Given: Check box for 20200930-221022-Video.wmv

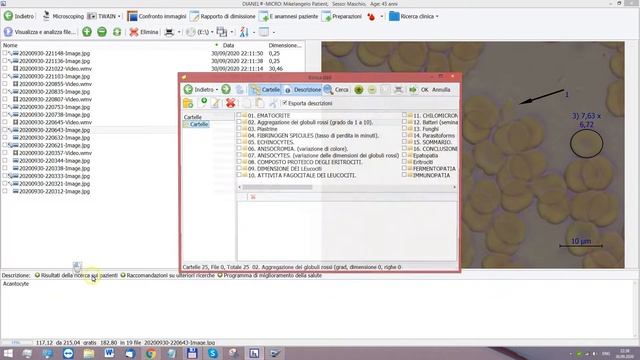Looking at the screenshot, I should [5, 69].
